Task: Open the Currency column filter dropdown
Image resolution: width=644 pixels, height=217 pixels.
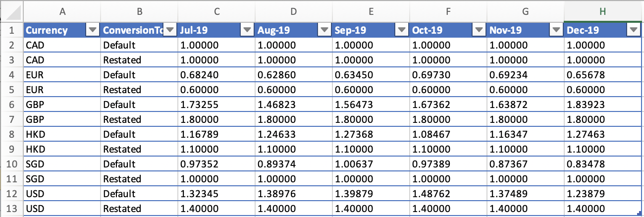Action: [93, 31]
